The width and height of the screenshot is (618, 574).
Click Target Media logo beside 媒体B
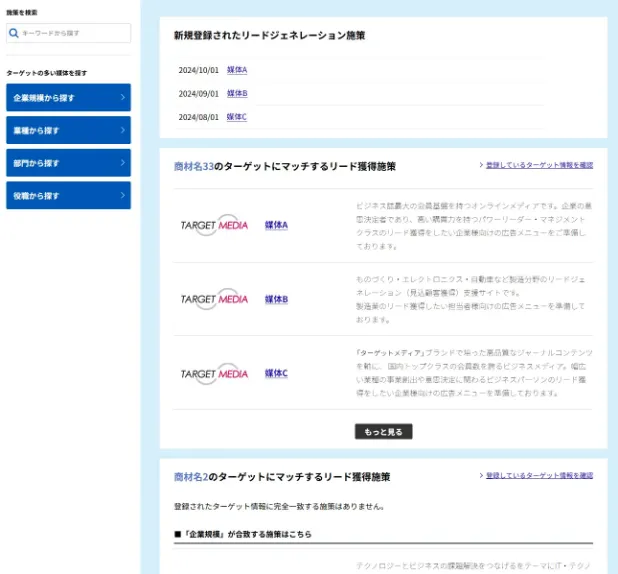214,299
